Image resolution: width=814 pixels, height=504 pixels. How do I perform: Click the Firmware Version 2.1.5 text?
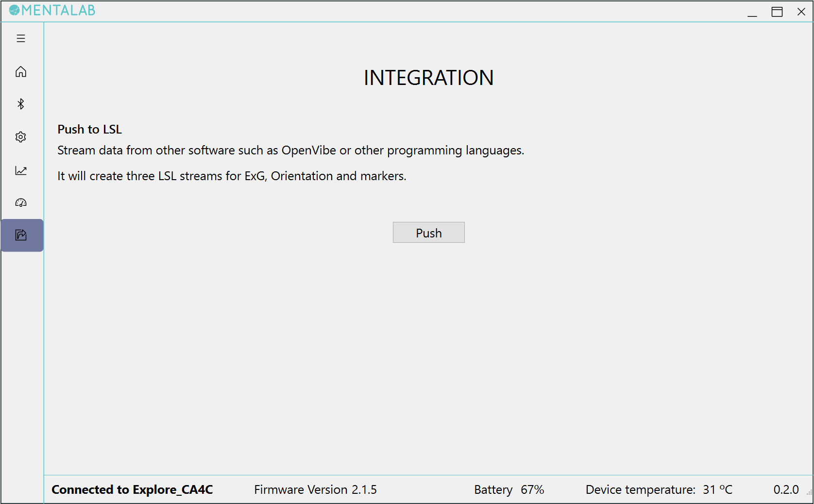[x=315, y=489]
